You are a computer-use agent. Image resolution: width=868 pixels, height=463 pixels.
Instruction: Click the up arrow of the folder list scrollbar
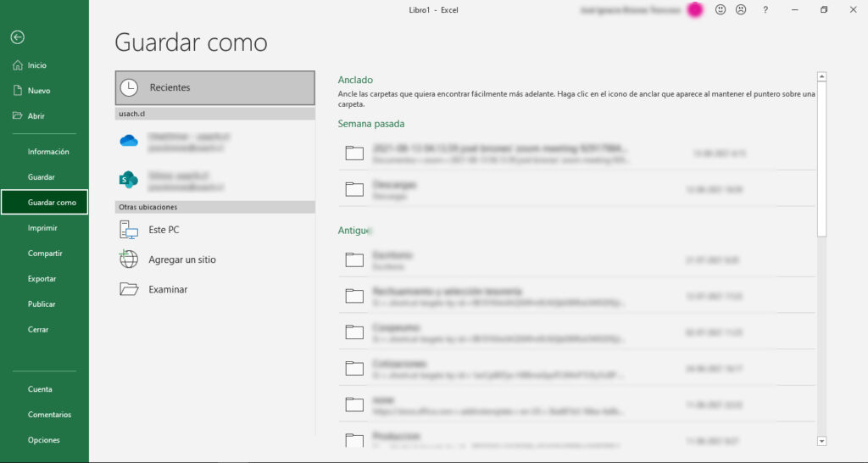pos(821,77)
